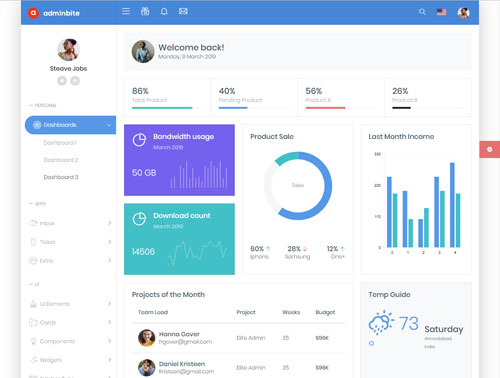The width and height of the screenshot is (500, 378).
Task: Open the user avatar in the header
Action: 463,13
